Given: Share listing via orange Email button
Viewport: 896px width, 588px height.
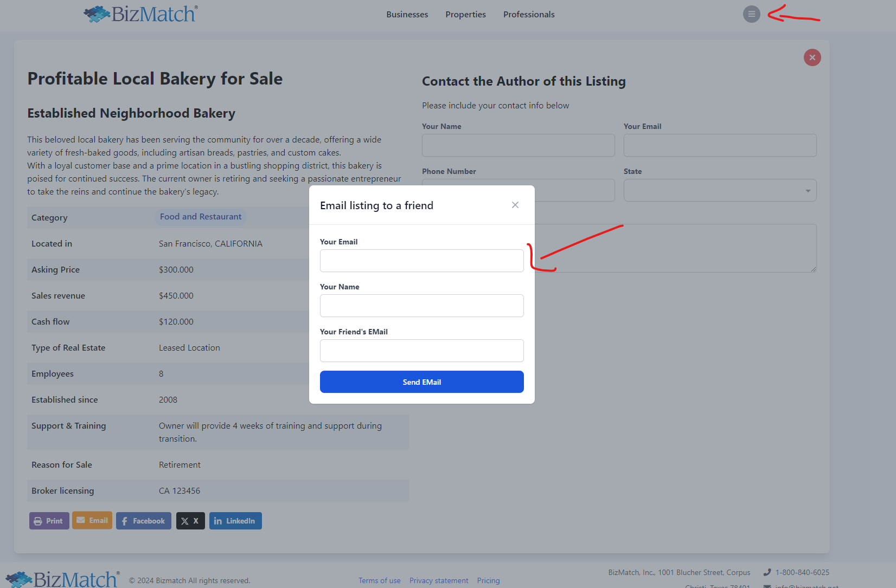Looking at the screenshot, I should pyautogui.click(x=92, y=520).
